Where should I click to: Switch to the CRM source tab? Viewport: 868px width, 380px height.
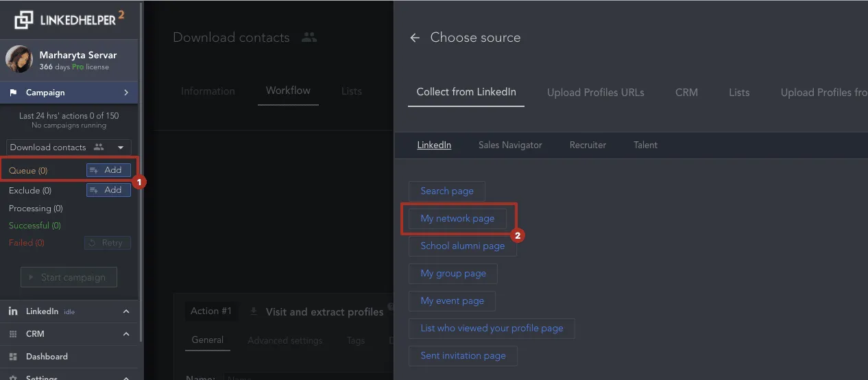686,93
